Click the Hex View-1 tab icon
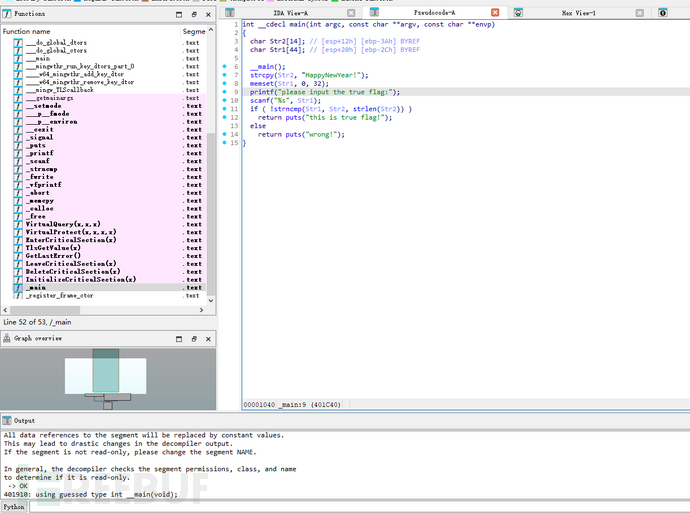Screen dimensions: 690x513 point(518,13)
